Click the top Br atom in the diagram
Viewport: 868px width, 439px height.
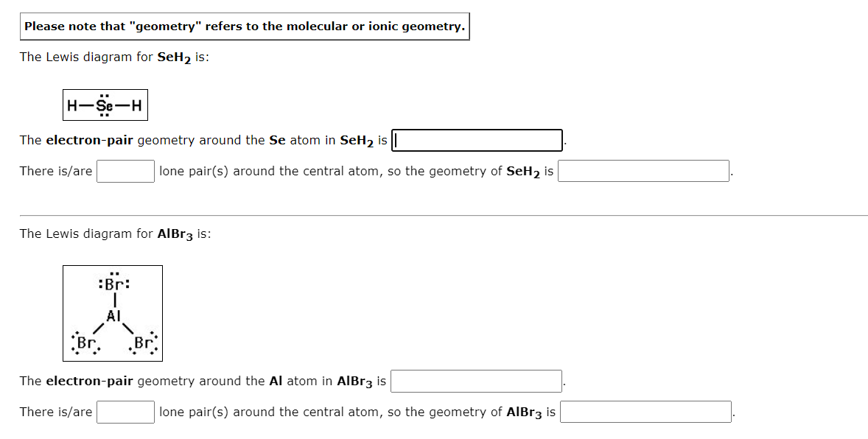click(113, 284)
